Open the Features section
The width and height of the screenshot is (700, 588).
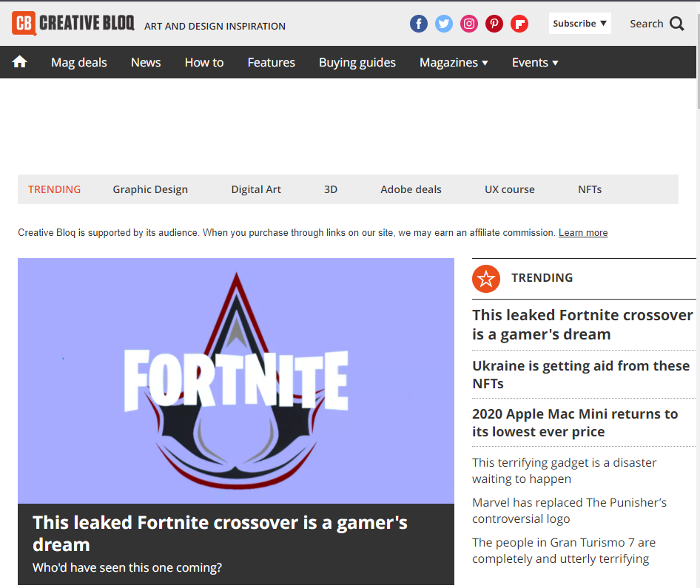(x=272, y=62)
